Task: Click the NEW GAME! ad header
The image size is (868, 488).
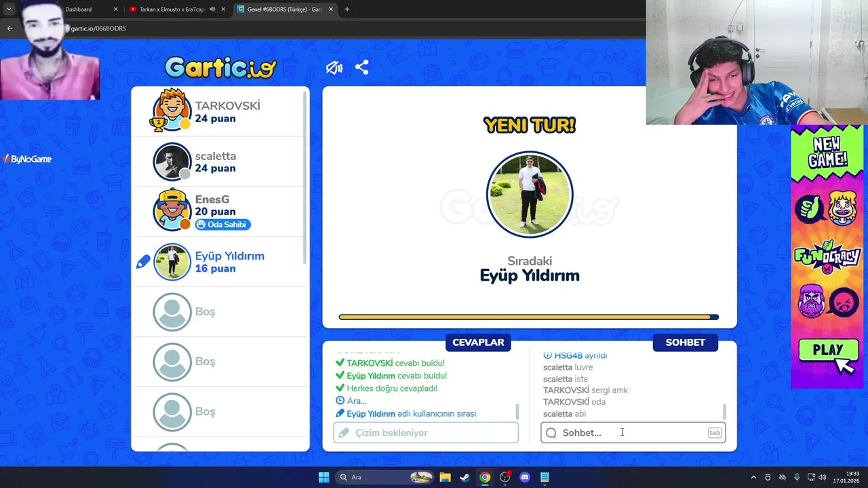Action: point(827,153)
